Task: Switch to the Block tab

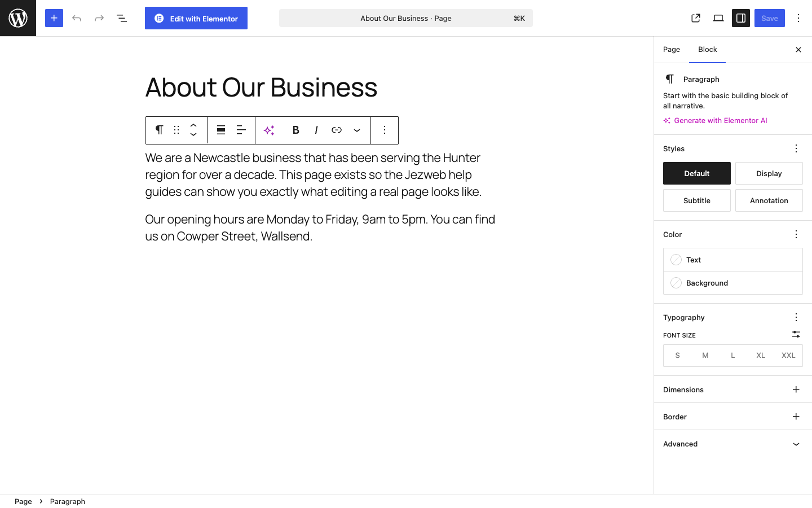Action: [708, 50]
